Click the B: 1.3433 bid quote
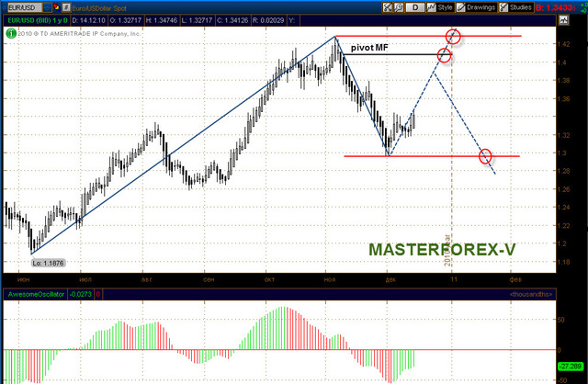Screen dimensions: 588x384 [x=556, y=7]
